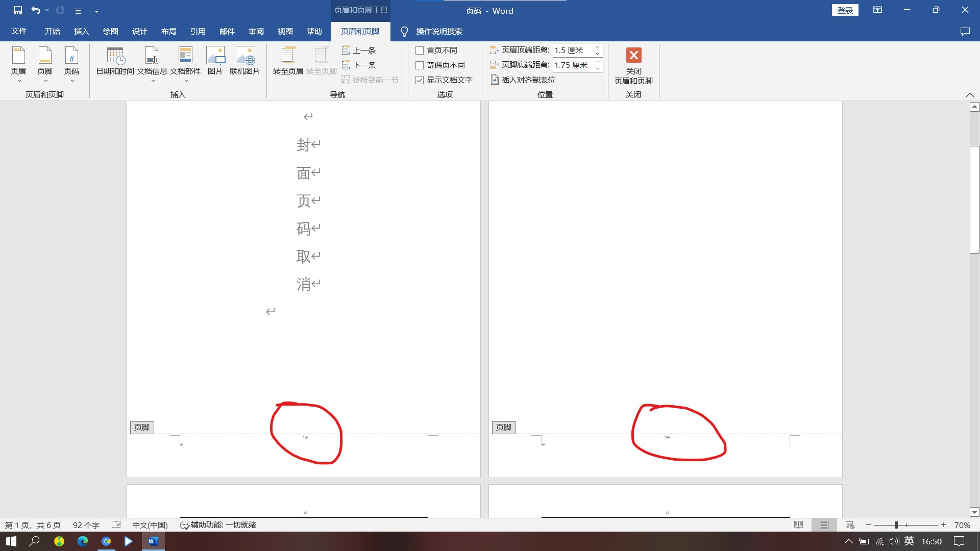Viewport: 980px width, 551px height.
Task: Save the document using the floppy disk icon
Action: tap(17, 10)
